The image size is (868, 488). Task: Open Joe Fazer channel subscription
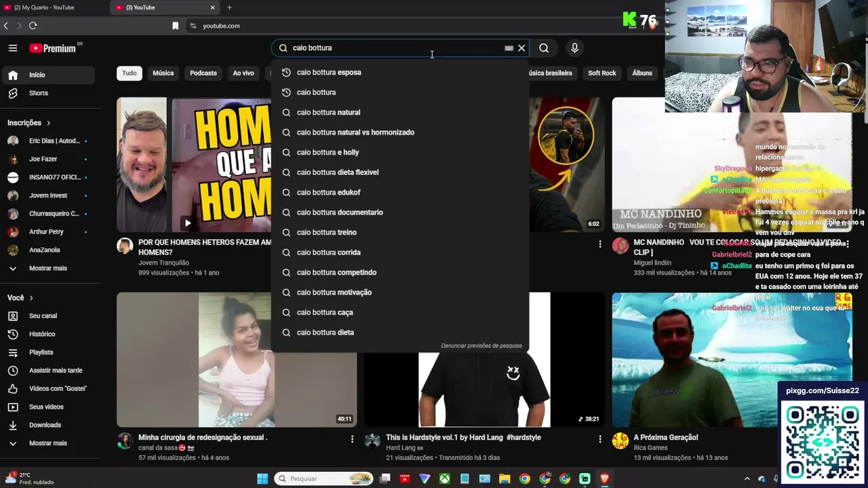49,159
